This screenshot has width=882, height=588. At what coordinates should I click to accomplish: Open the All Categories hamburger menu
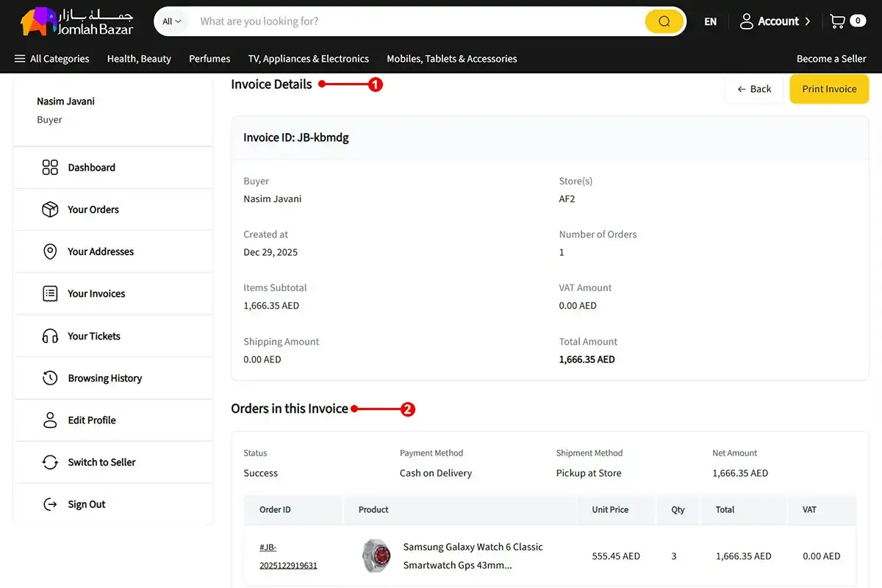(x=51, y=59)
